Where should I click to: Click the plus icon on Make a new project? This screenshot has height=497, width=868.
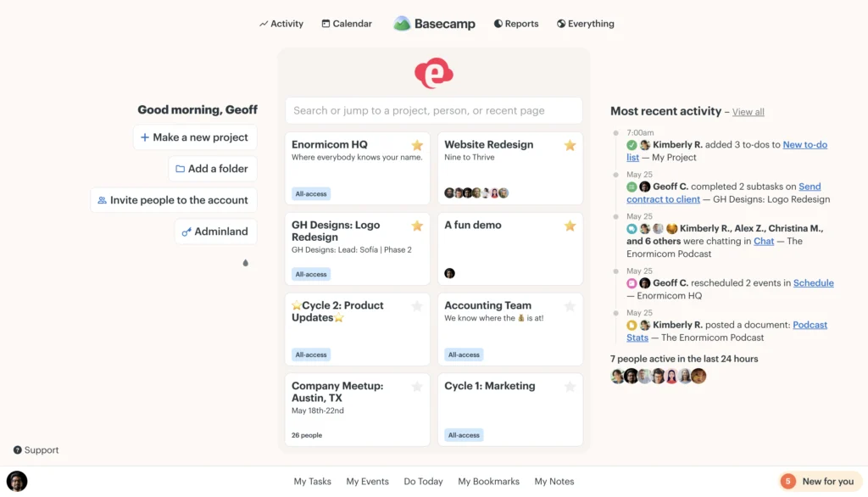point(144,137)
